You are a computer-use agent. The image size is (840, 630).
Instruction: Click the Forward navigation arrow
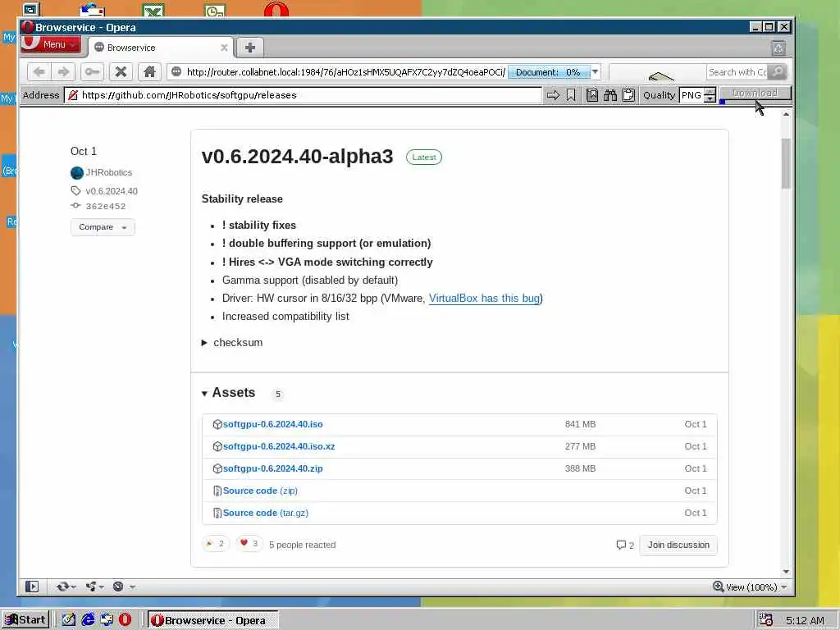click(63, 71)
